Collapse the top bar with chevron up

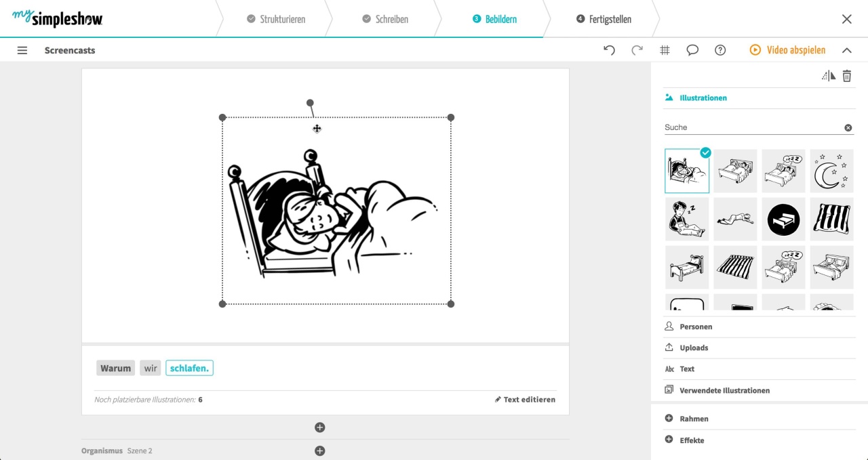coord(846,50)
